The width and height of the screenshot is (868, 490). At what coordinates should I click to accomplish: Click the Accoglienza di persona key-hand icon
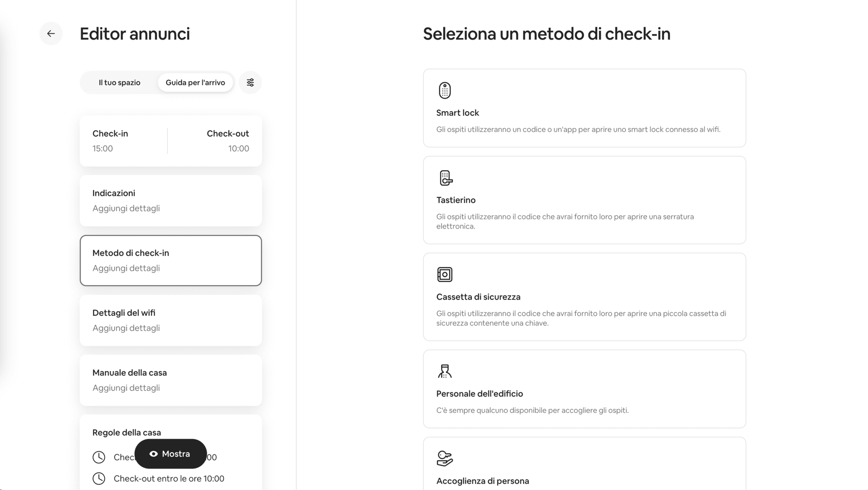pyautogui.click(x=445, y=458)
